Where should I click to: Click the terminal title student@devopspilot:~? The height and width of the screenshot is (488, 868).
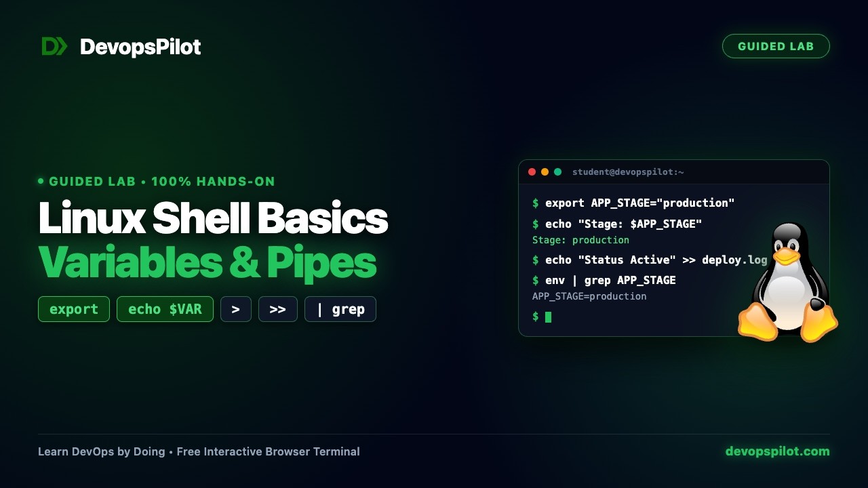[x=628, y=172]
